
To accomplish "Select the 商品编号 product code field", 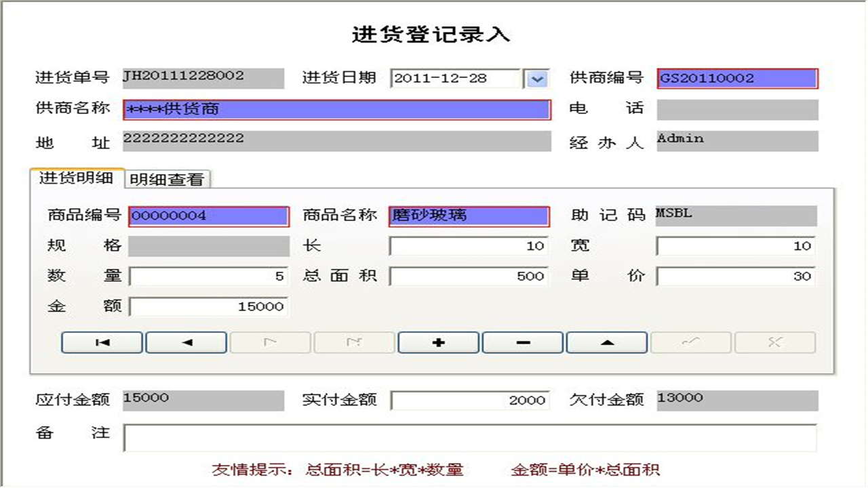I will 208,215.
